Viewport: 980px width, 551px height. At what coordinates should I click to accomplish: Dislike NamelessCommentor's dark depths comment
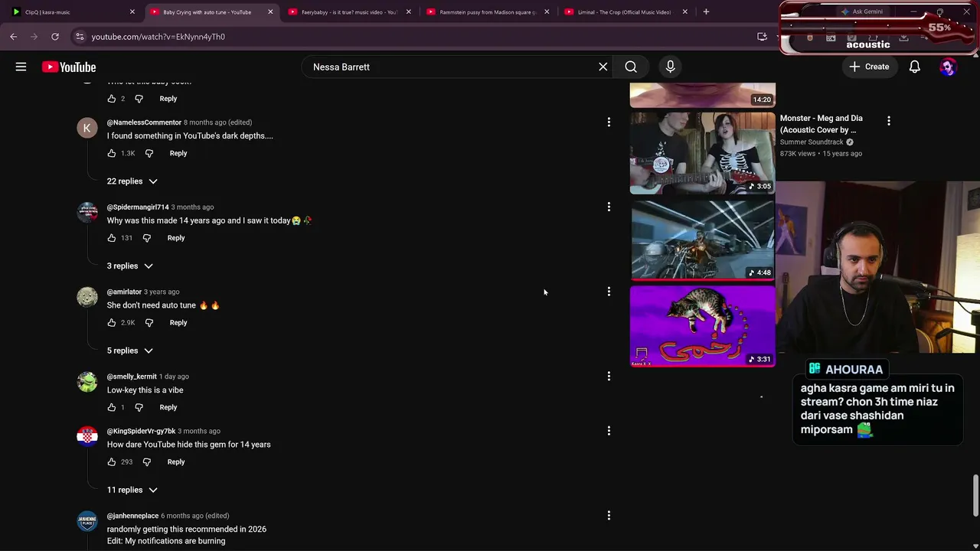[149, 153]
